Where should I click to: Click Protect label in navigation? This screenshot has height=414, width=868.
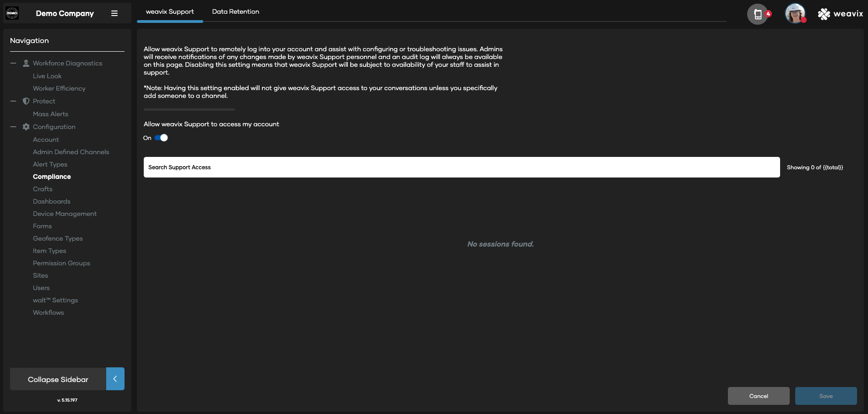click(x=44, y=101)
